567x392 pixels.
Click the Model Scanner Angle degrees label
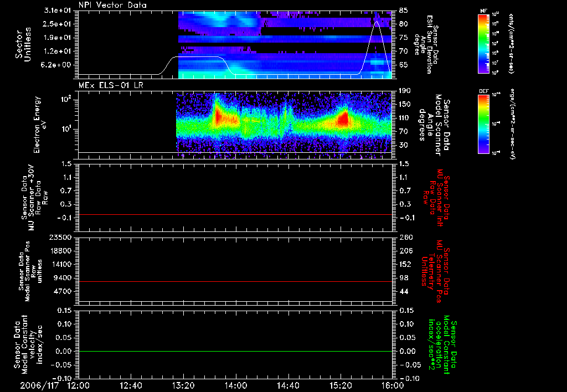click(434, 125)
